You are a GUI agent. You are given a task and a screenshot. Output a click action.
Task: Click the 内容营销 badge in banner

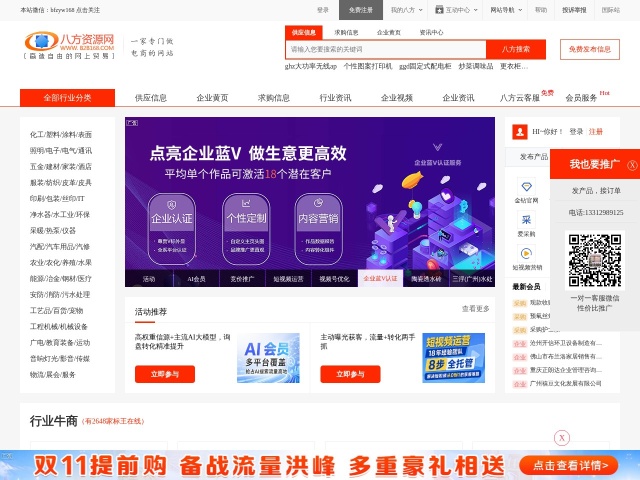click(x=318, y=229)
